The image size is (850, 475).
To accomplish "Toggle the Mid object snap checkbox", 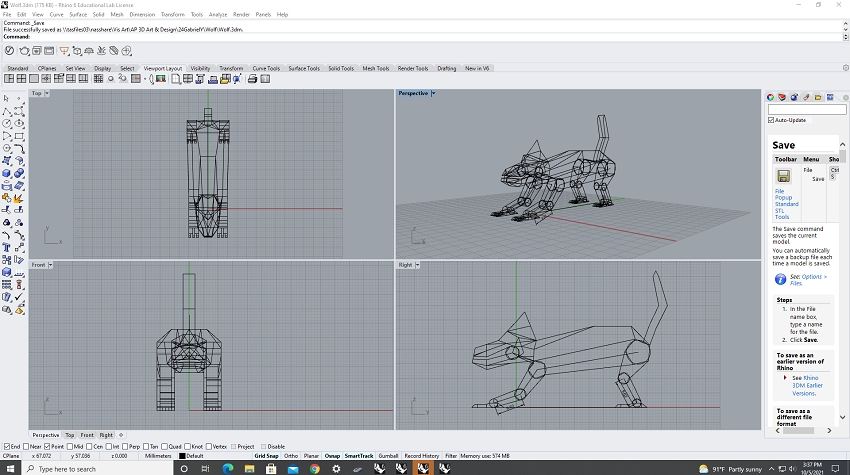I will point(71,446).
